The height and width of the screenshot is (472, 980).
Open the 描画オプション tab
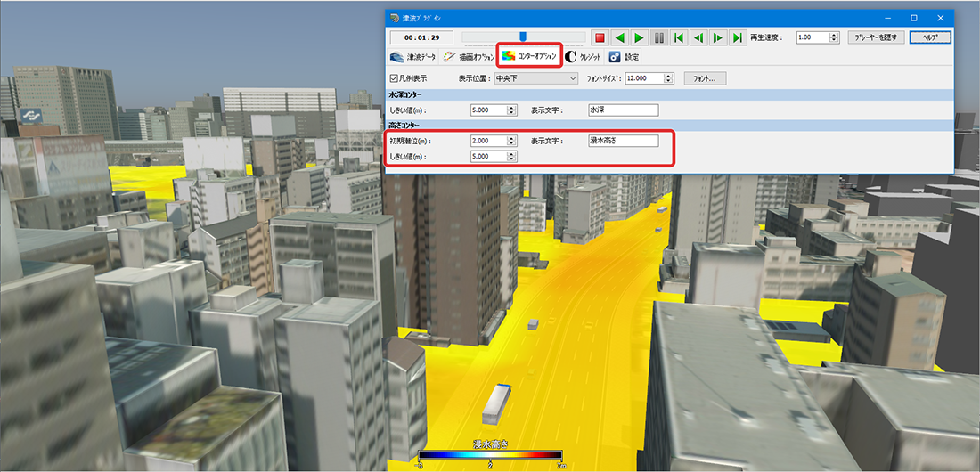tap(469, 57)
